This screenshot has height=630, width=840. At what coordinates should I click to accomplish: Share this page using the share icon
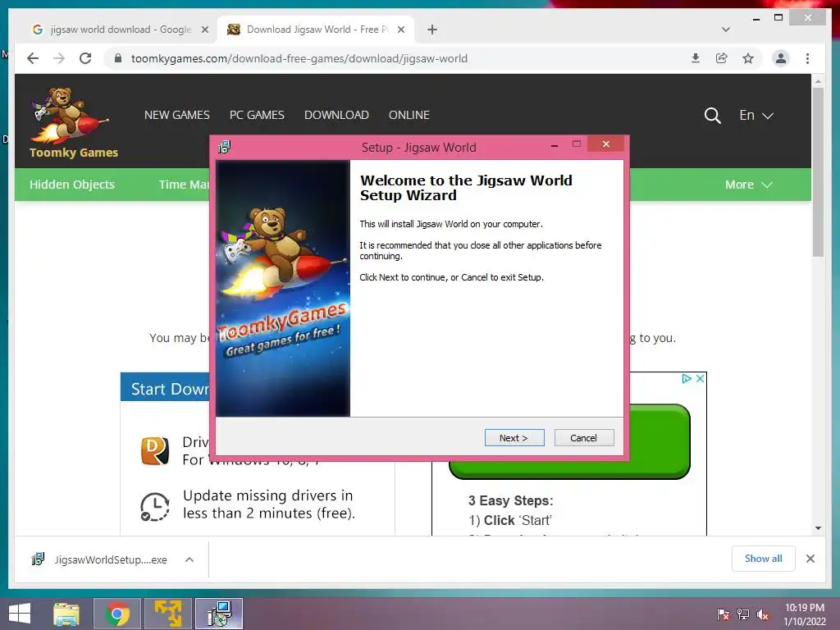[x=722, y=58]
